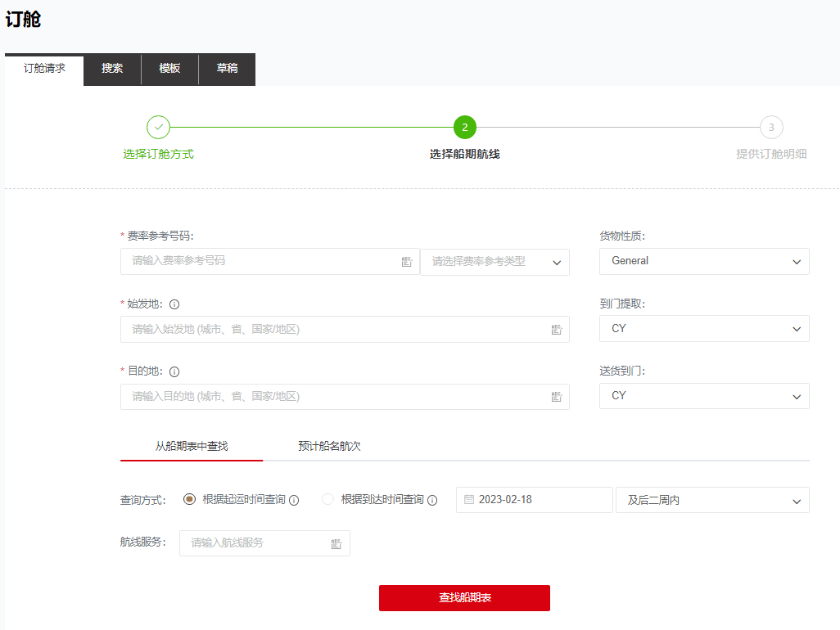Switch to the 模板 tab
Viewport: 840px width, 630px height.
click(169, 69)
